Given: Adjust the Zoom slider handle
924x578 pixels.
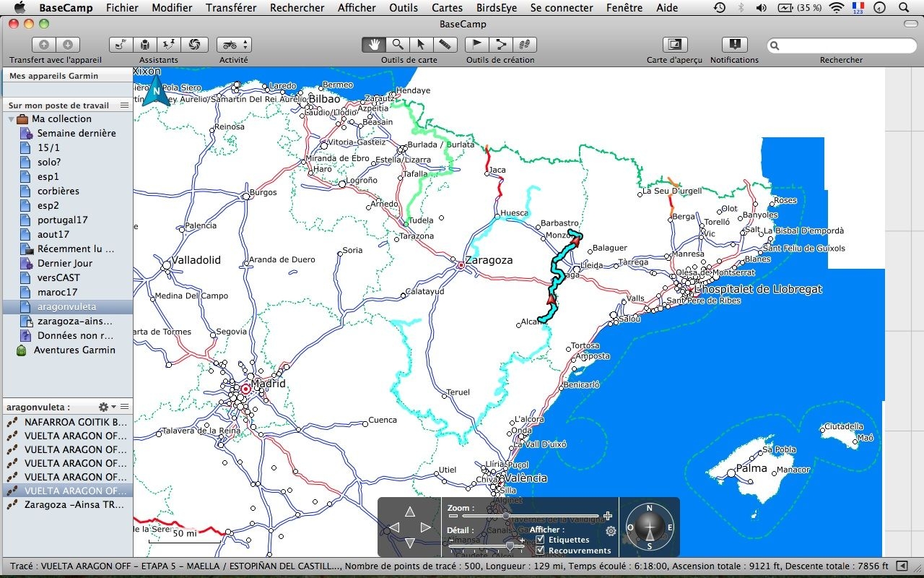Looking at the screenshot, I should coord(506,516).
